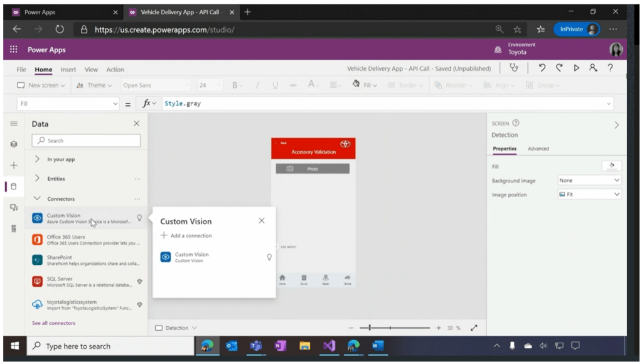Screen dimensions: 642x364
Task: Click the Fill color swatch in Properties
Action: tap(611, 166)
